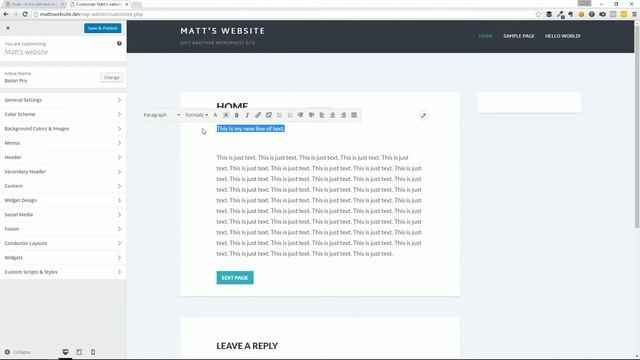Open the SAMPLE PAGE menu link
The height and width of the screenshot is (360, 640).
518,36
